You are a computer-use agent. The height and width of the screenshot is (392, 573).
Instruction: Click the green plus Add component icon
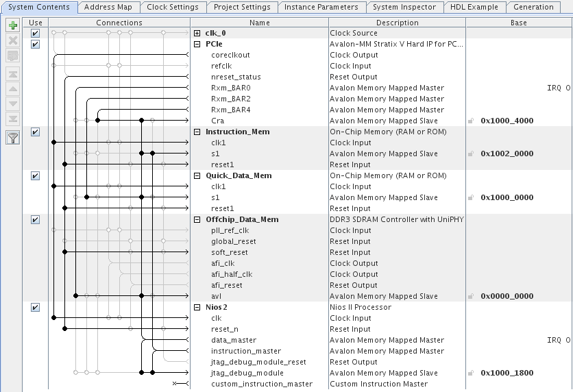point(12,26)
